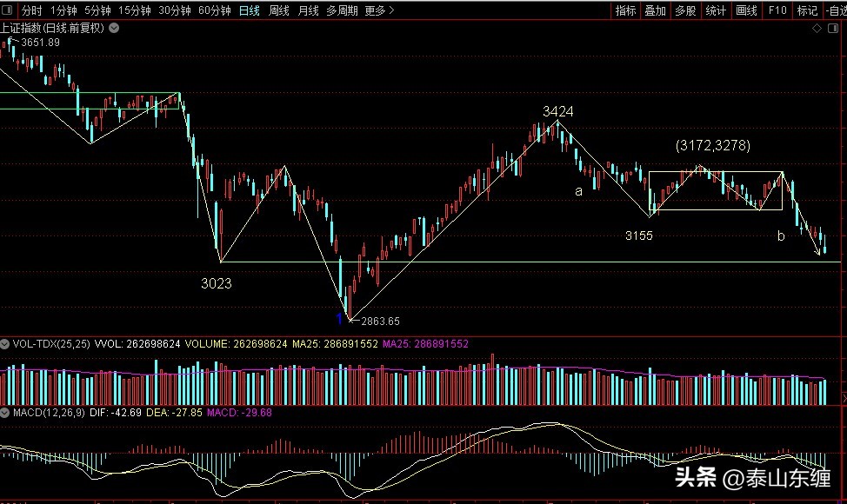
Task: Select the 30分钟 period
Action: coord(175,10)
